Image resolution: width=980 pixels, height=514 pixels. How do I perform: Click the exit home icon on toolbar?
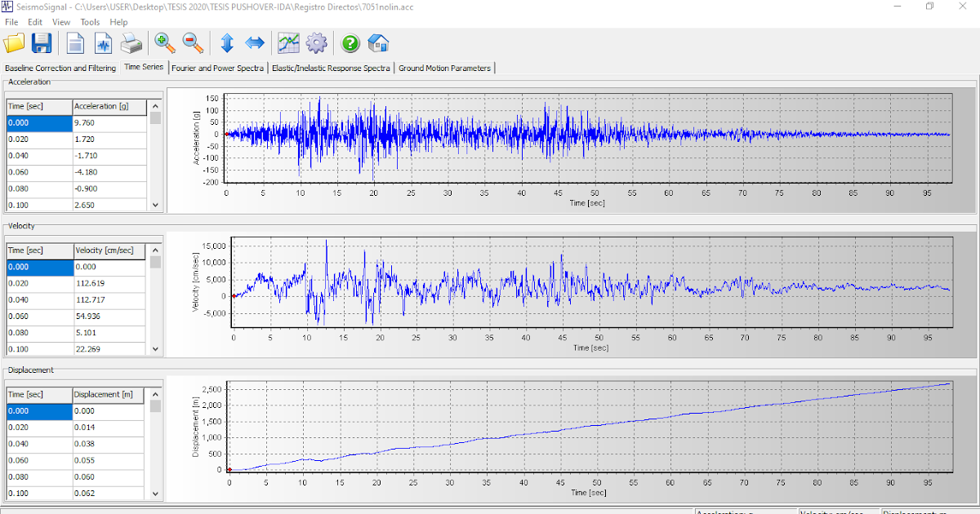(x=376, y=42)
